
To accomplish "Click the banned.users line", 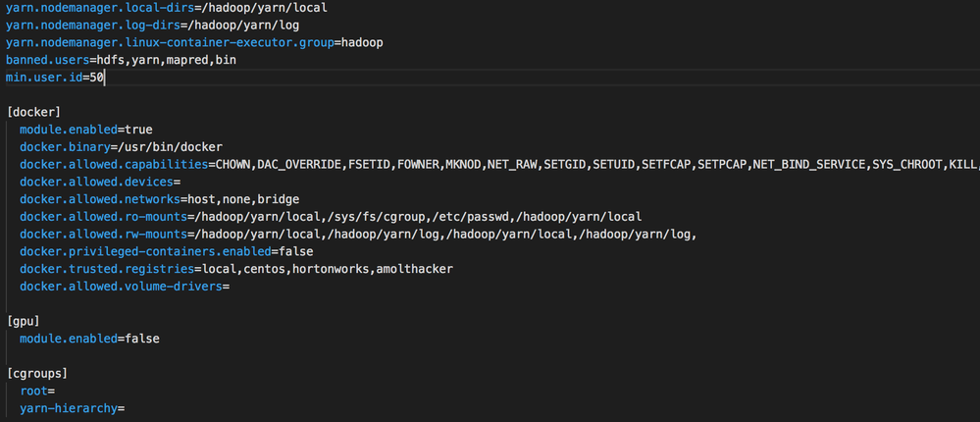I will pos(121,61).
